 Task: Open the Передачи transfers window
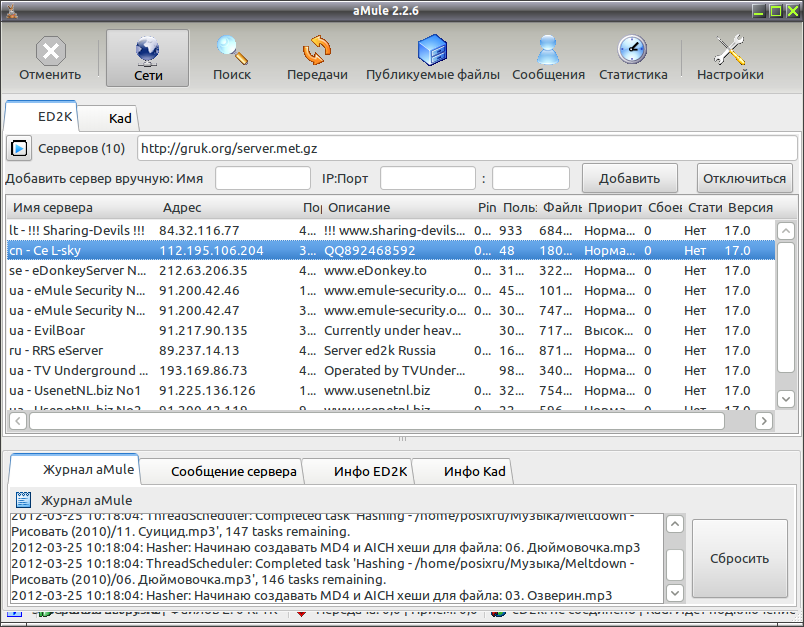317,58
